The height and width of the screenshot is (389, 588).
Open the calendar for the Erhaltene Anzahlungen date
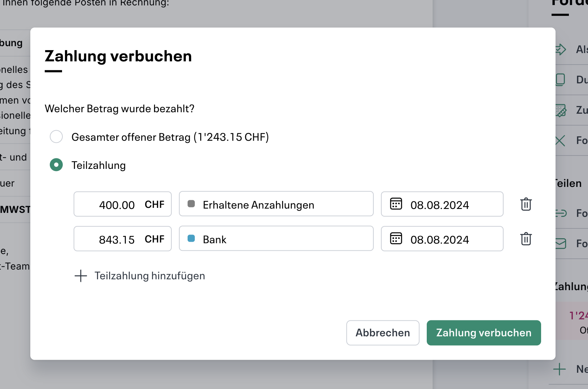(396, 204)
